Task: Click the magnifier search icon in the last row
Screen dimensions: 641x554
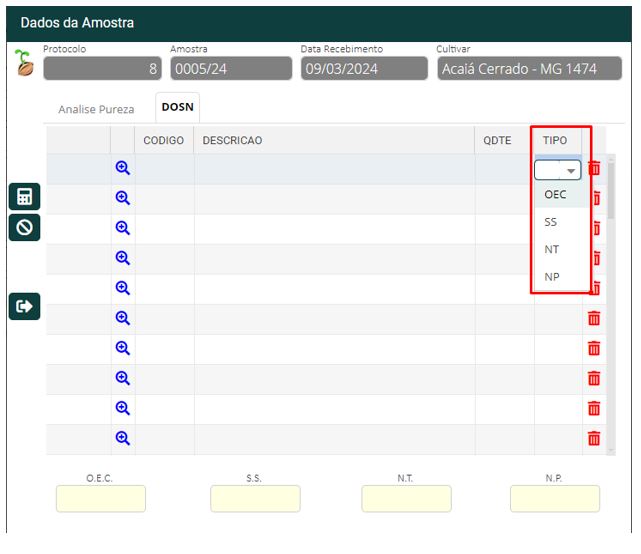Action: pyautogui.click(x=123, y=438)
